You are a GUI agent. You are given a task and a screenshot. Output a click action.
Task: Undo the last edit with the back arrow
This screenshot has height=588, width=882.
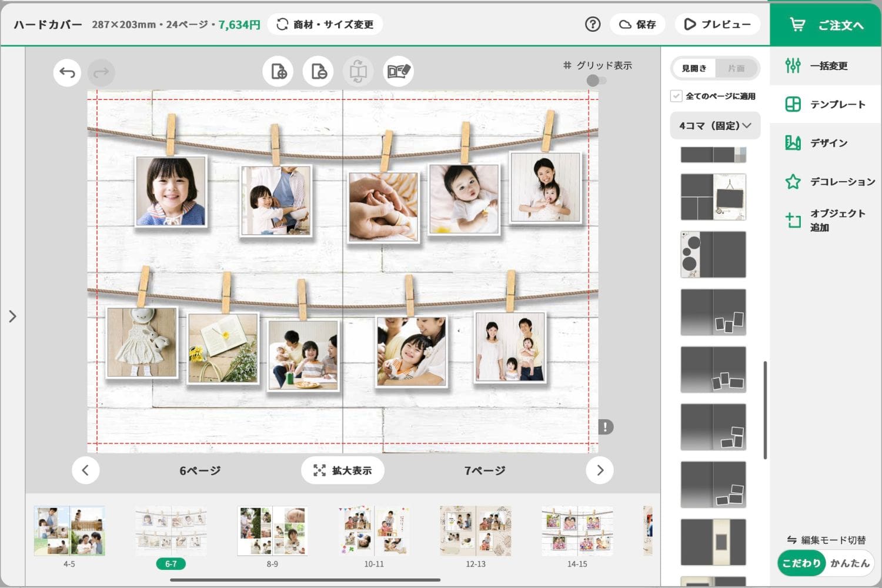(67, 73)
